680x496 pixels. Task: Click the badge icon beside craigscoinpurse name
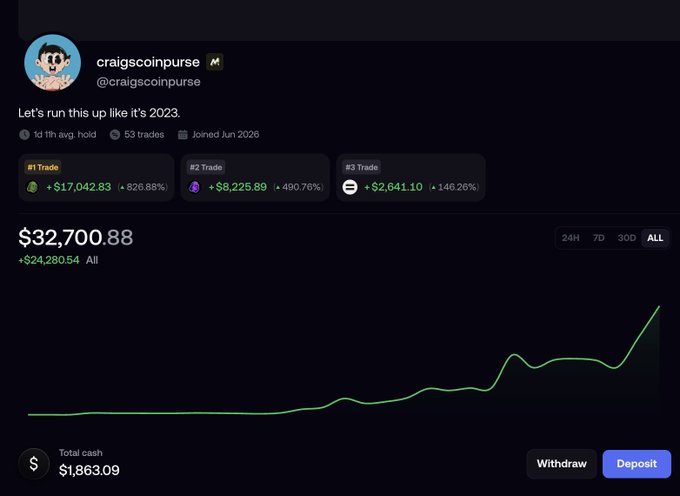click(x=215, y=62)
